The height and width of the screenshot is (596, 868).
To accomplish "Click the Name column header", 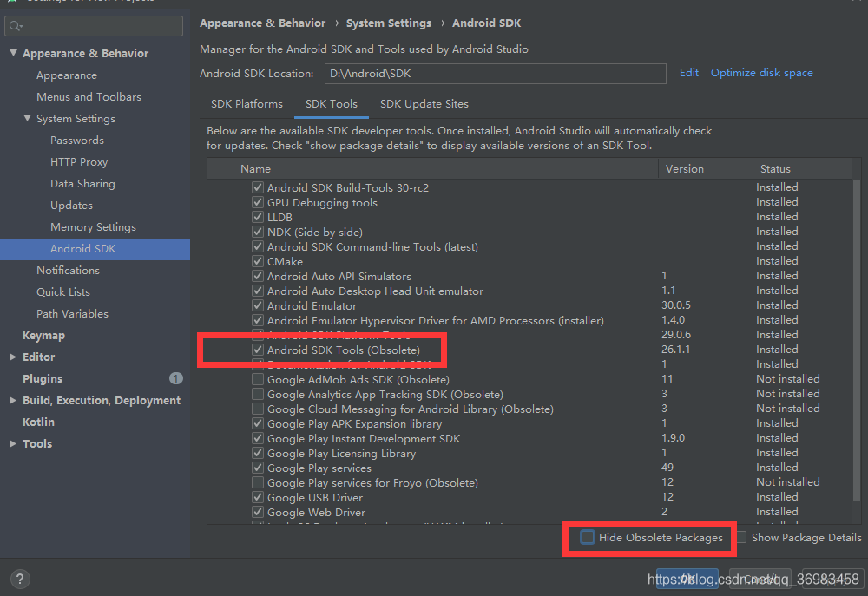I will pyautogui.click(x=445, y=169).
